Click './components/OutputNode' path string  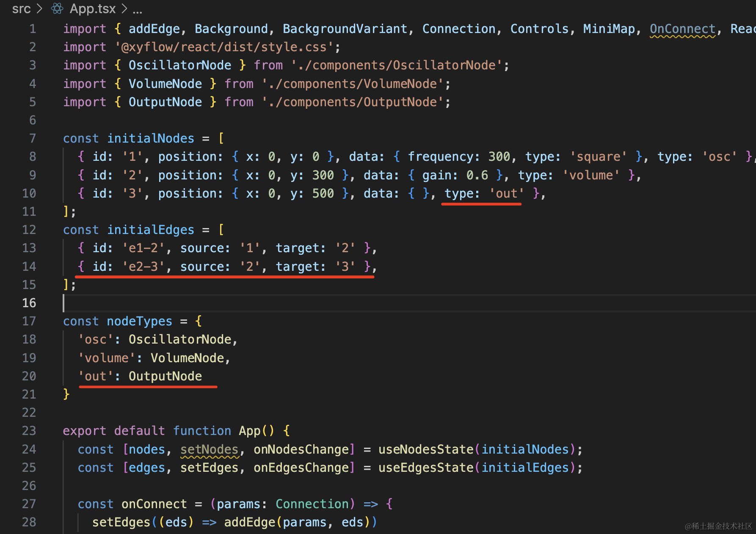click(353, 102)
